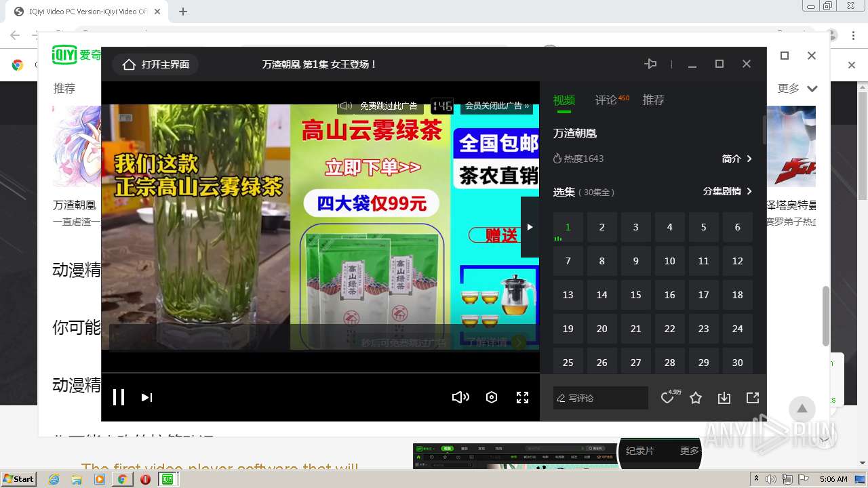Open the hexagon player settings icon
Image resolution: width=868 pixels, height=488 pixels.
[492, 398]
